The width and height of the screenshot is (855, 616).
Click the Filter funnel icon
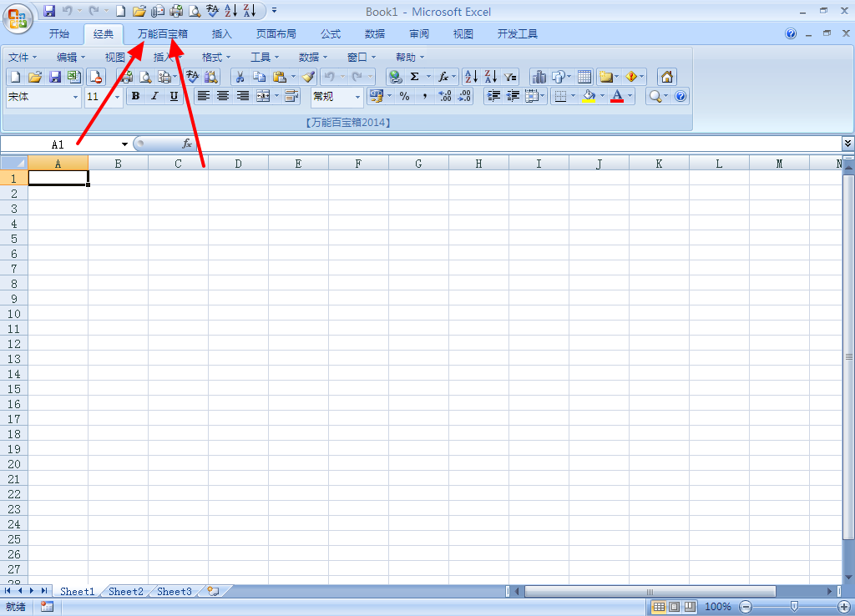coord(510,77)
